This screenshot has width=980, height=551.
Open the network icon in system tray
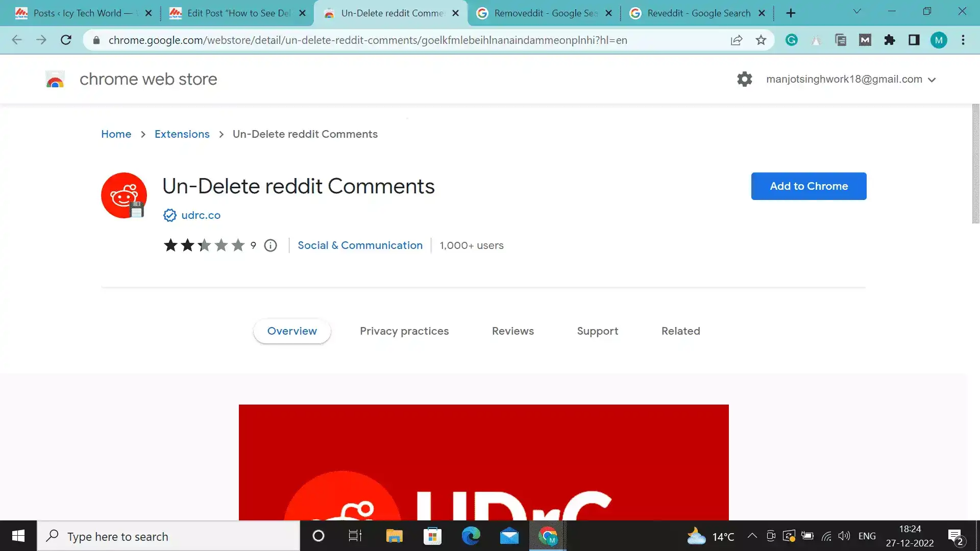coord(826,536)
